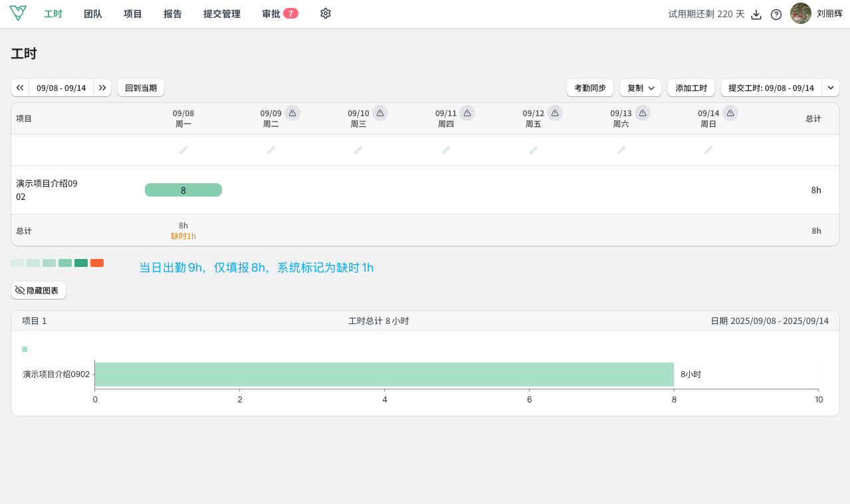Open the 复制 dropdown
The width and height of the screenshot is (850, 504).
[x=641, y=88]
